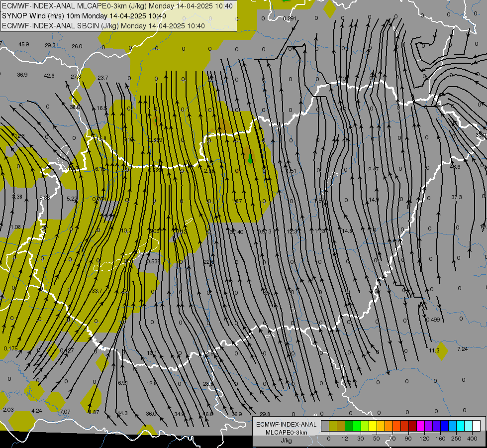Click the map value 0.291
The width and height of the screenshot is (487, 448).
[290, 18]
